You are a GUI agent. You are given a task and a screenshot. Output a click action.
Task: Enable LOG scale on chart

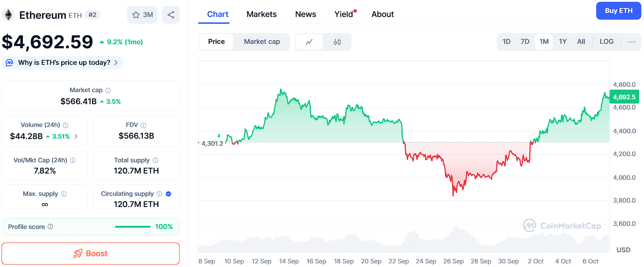[606, 42]
